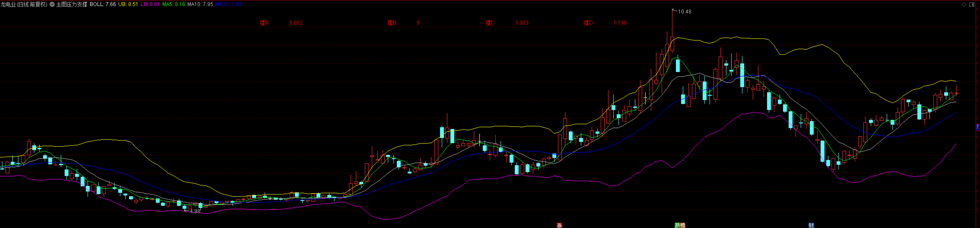This screenshot has width=980, height=228.
Task: Click the 8.052 support value
Action: click(x=296, y=23)
